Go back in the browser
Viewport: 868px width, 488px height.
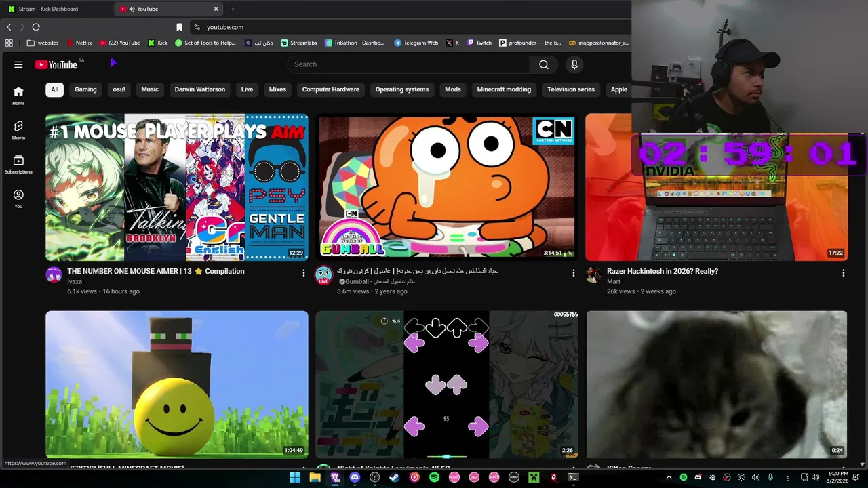click(x=9, y=27)
